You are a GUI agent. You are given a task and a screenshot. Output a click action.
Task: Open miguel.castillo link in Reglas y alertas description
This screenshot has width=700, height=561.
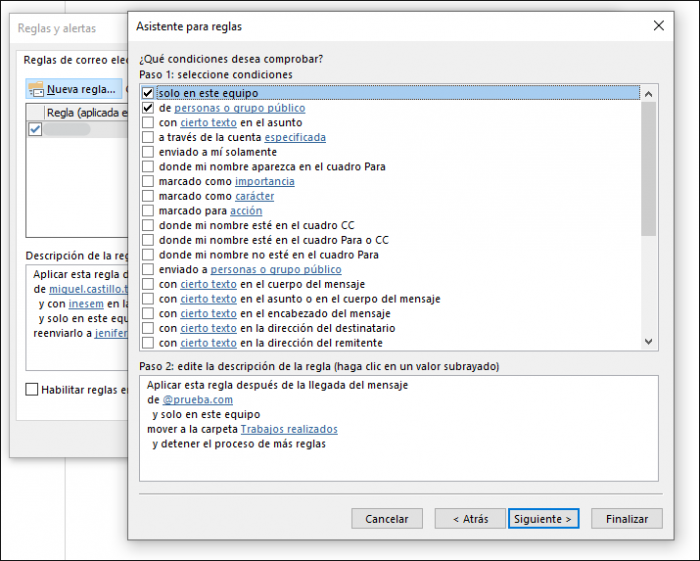pyautogui.click(x=88, y=289)
